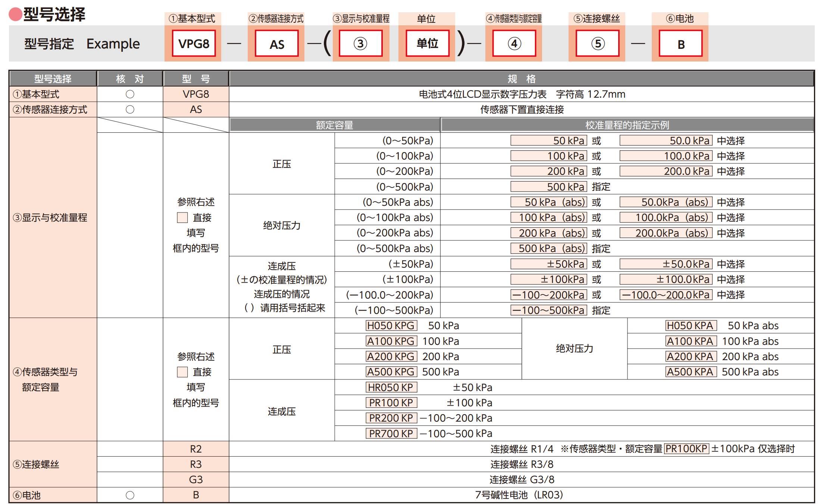Select the boxed 100.0kPa (abs) value
Viewport: 820px width, 504px height.
(666, 217)
